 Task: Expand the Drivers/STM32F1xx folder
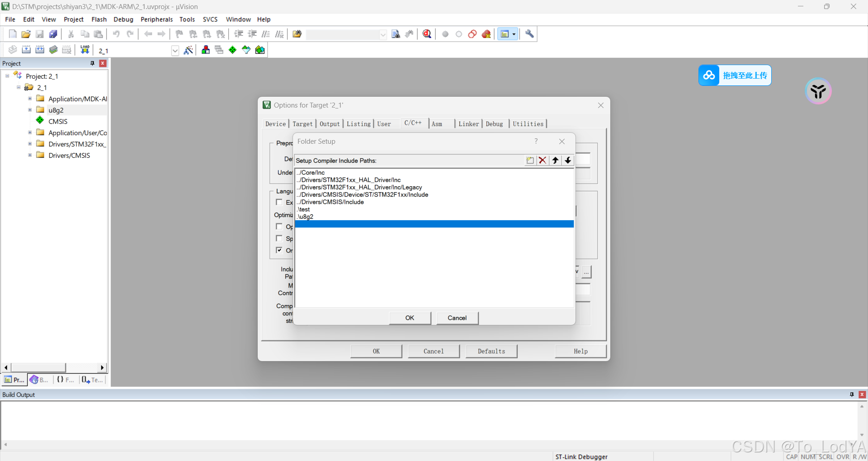30,144
